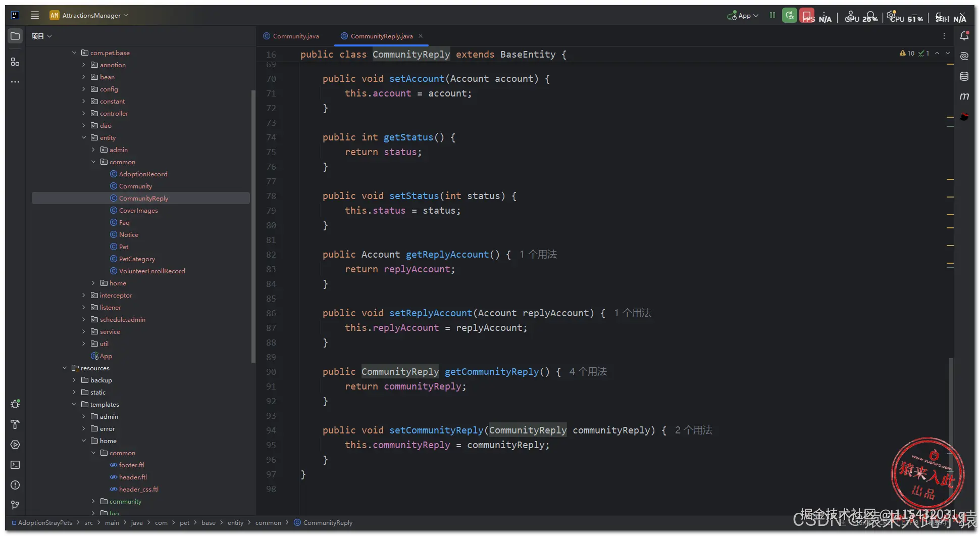Select CommunityReply in project tree
The image size is (980, 536).
pyautogui.click(x=141, y=198)
